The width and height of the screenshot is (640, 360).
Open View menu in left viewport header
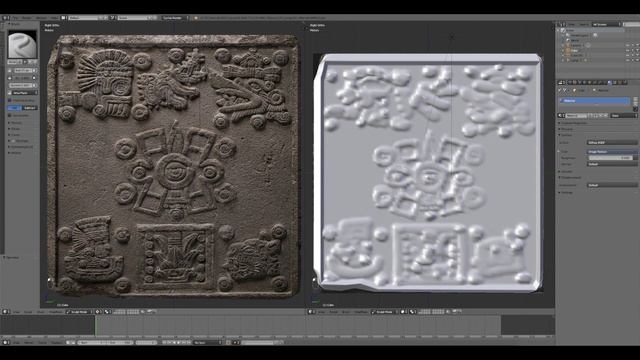pyautogui.click(x=16, y=312)
